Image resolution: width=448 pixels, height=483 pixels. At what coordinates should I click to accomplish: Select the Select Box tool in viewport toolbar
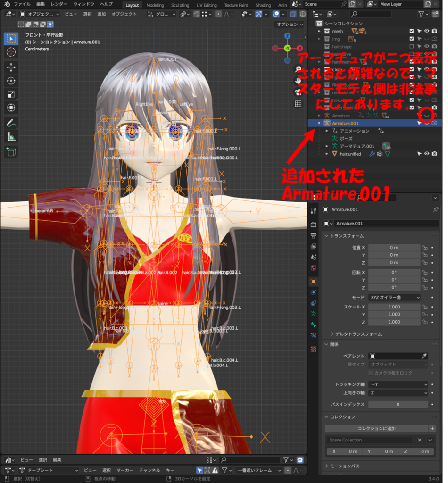(11, 39)
